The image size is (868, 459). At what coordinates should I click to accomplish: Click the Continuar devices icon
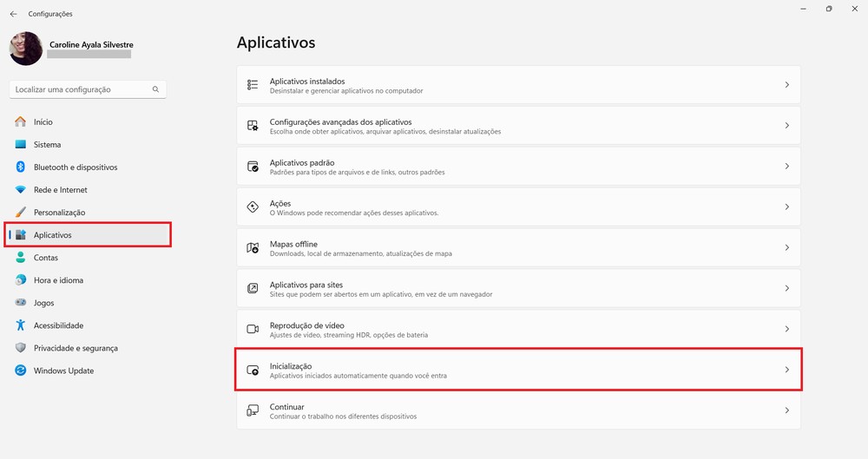[253, 410]
